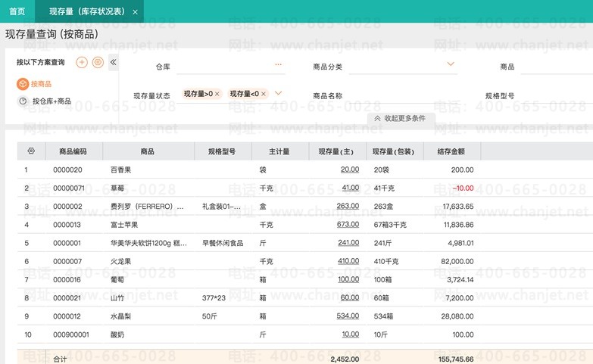Open the 60.00 quantity link for 山竹
Viewport: 593px width, 364px height.
[x=350, y=297]
